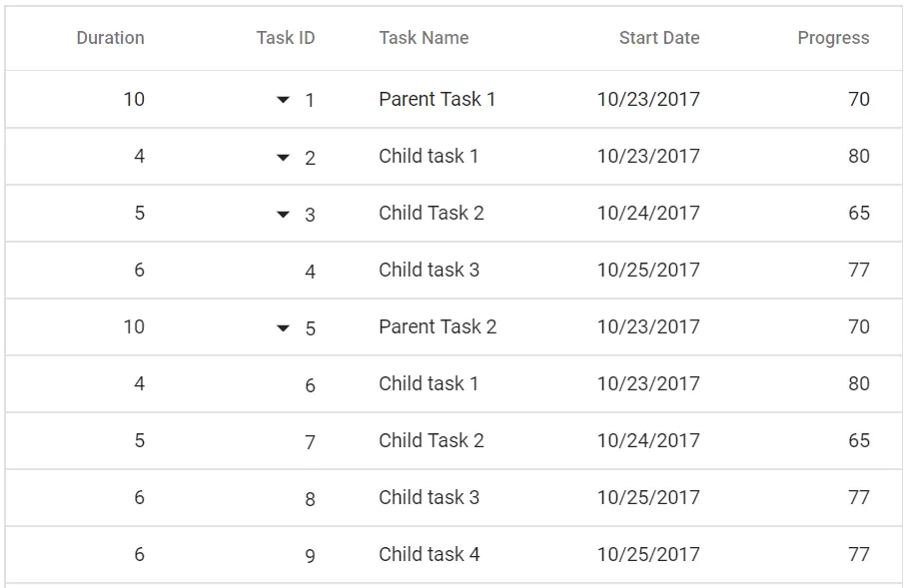
Task: Click the Start Date 10/25/2017 for Task ID 8
Action: 648,497
